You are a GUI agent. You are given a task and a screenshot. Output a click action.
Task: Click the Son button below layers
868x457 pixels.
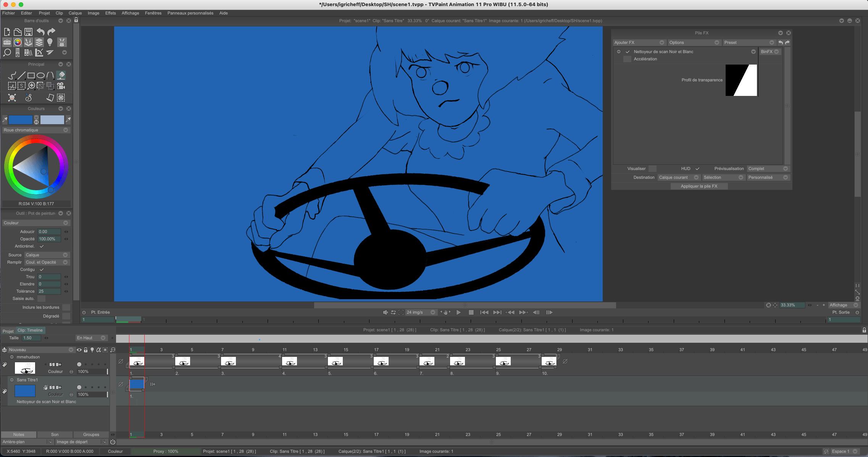[55, 434]
